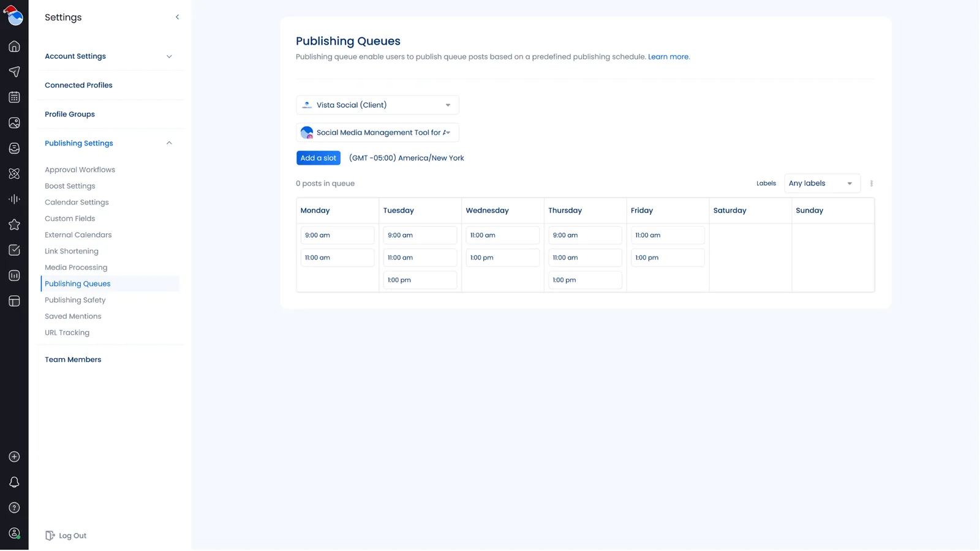Click the plus circle create icon

coord(14,457)
